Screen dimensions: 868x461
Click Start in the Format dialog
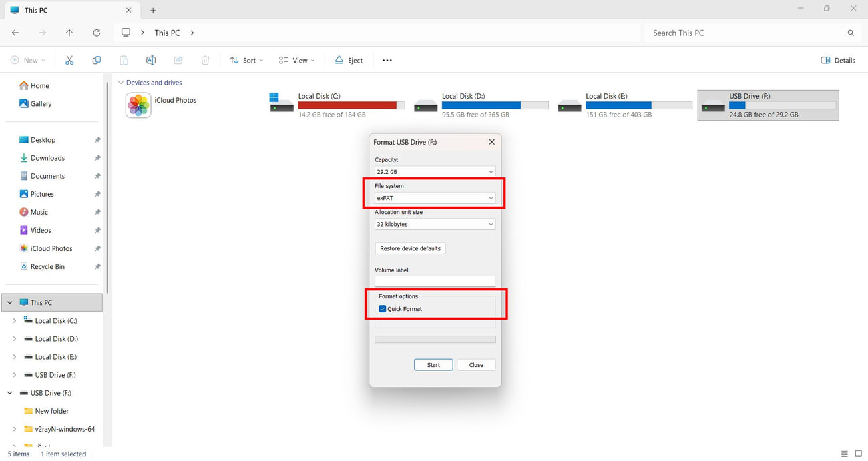click(433, 365)
